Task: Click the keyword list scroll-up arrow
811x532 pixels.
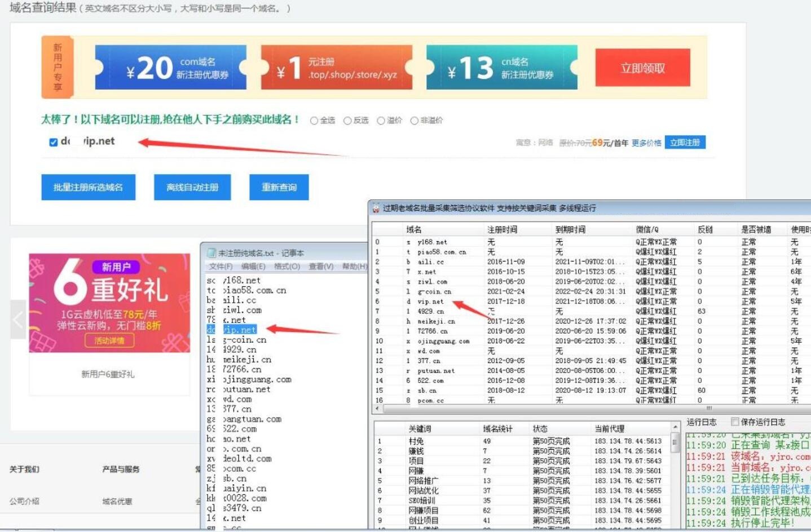Action: (x=675, y=428)
